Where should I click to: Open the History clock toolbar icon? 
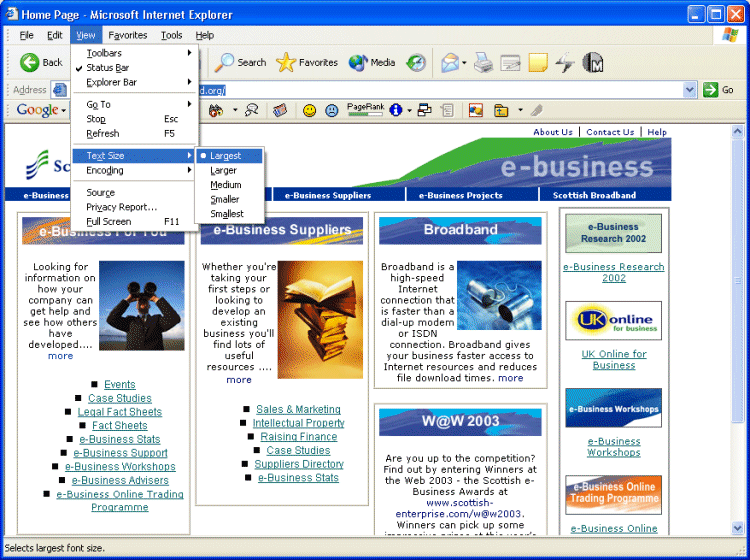[416, 63]
